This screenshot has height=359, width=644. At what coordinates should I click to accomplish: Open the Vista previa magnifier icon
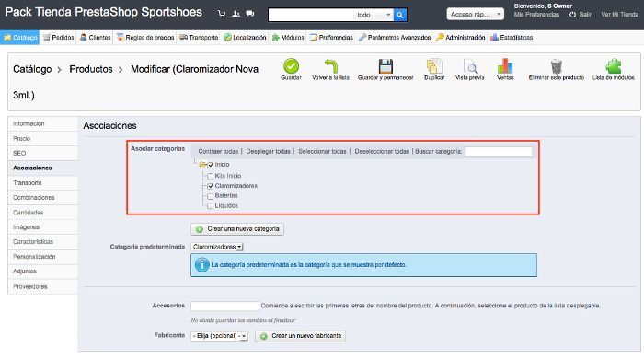470,65
